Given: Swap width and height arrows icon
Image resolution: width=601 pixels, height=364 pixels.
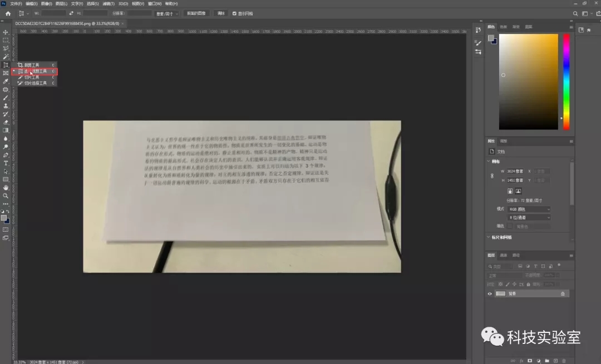Looking at the screenshot, I should pyautogui.click(x=71, y=13).
